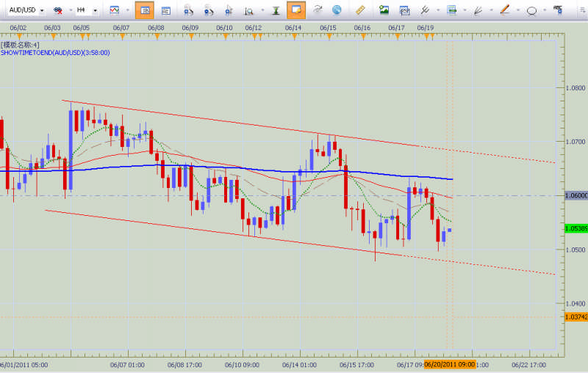Click the orange marker under 06/03
Viewport: 588px width, 373px height.
(x=53, y=36)
